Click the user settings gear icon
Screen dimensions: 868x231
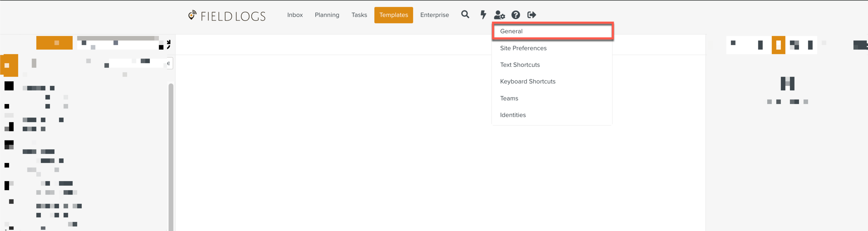point(499,15)
